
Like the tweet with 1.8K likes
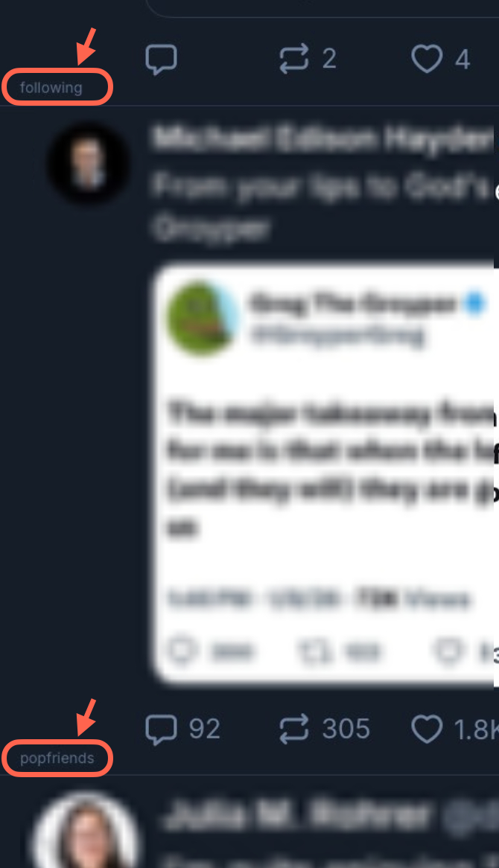click(427, 729)
